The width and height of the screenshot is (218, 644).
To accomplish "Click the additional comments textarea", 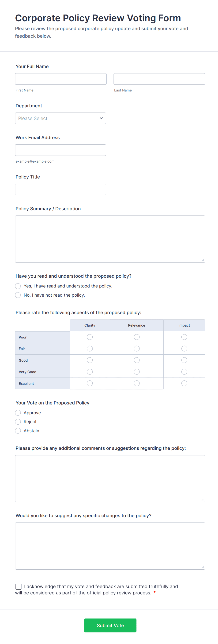I will (110, 479).
